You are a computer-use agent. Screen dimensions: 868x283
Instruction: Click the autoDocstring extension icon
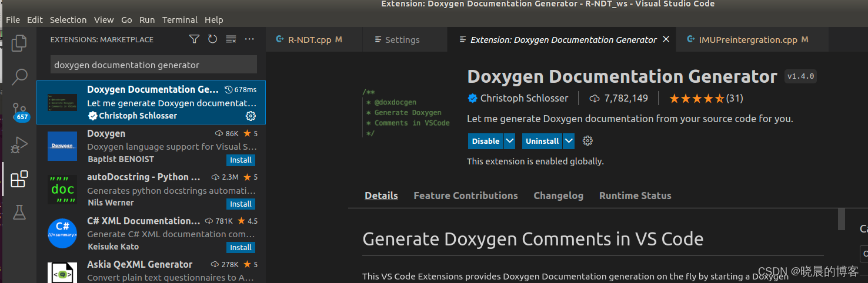click(62, 190)
